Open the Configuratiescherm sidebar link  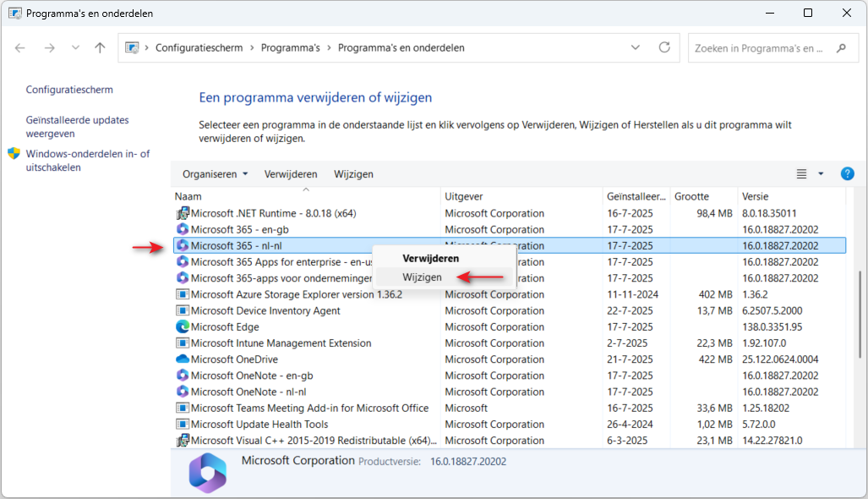(x=69, y=90)
